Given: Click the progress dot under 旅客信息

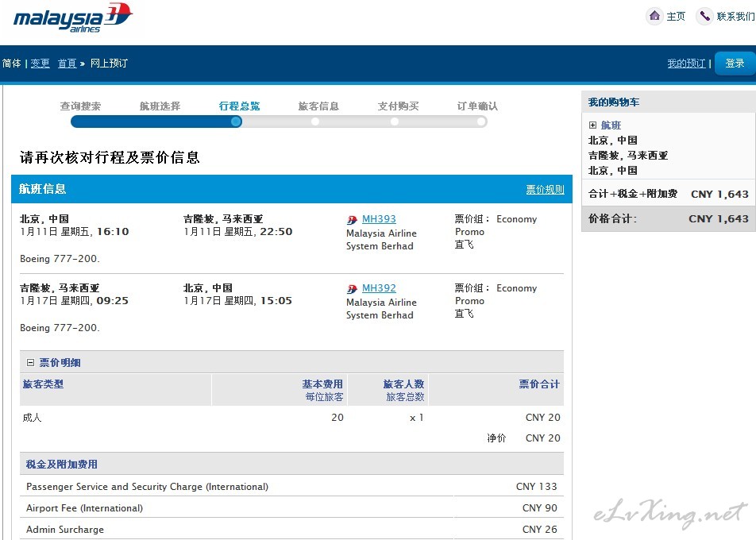Looking at the screenshot, I should [315, 121].
